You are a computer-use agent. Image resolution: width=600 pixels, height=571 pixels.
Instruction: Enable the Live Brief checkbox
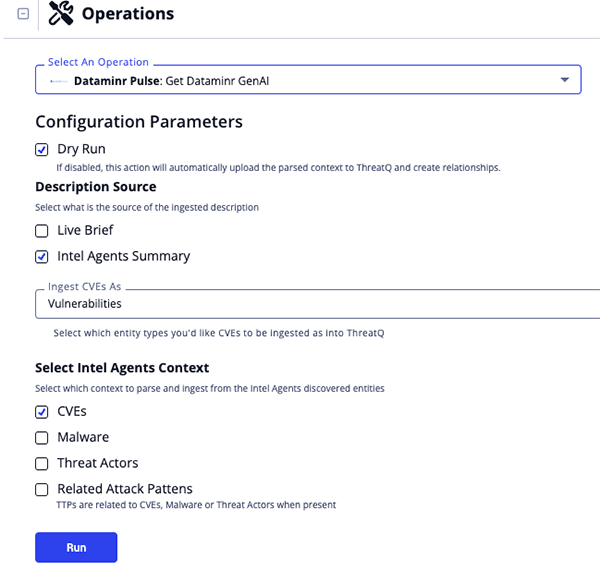point(42,231)
